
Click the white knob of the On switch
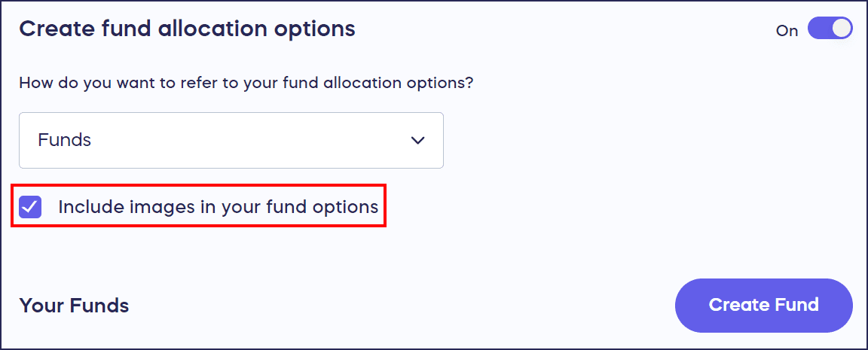tap(842, 29)
